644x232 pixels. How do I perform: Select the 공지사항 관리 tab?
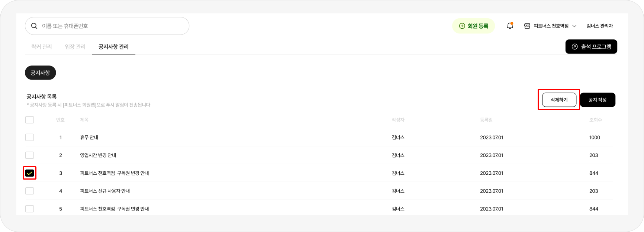[113, 46]
